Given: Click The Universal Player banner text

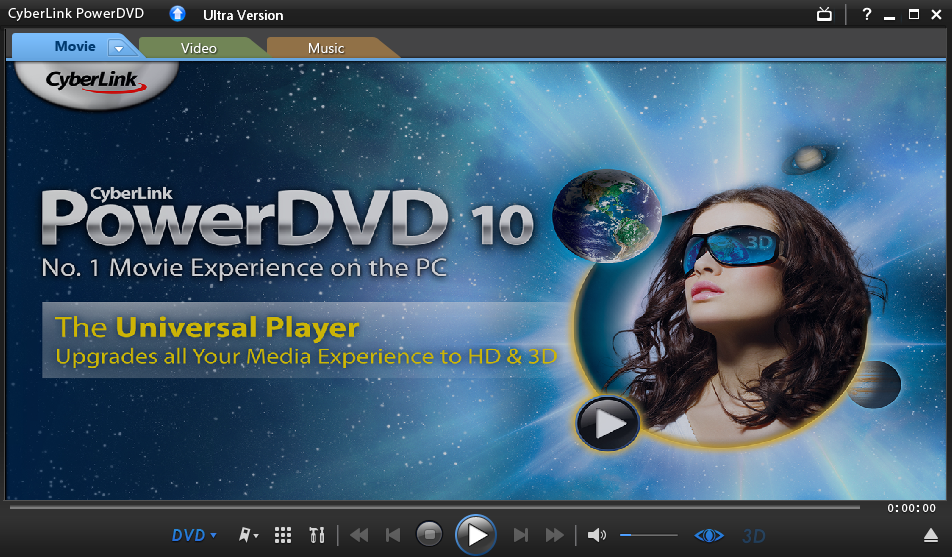Looking at the screenshot, I should point(207,327).
